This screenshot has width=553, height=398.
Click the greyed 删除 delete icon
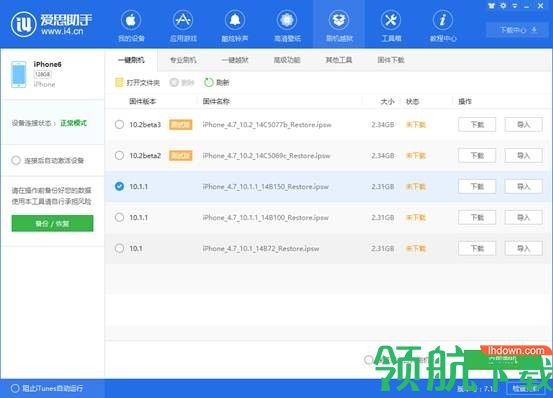pyautogui.click(x=174, y=82)
